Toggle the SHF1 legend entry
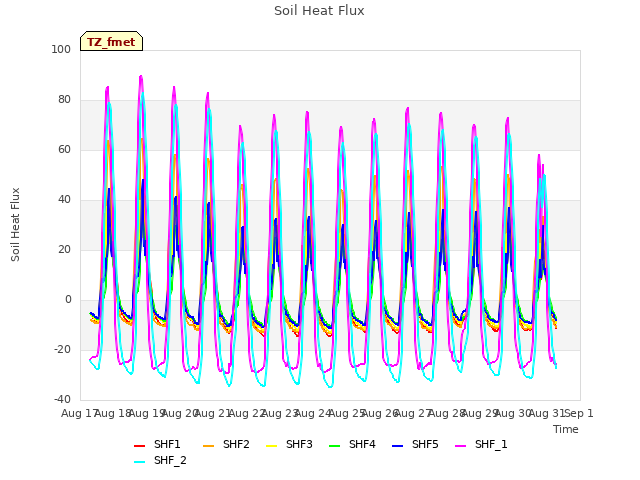 tap(157, 444)
